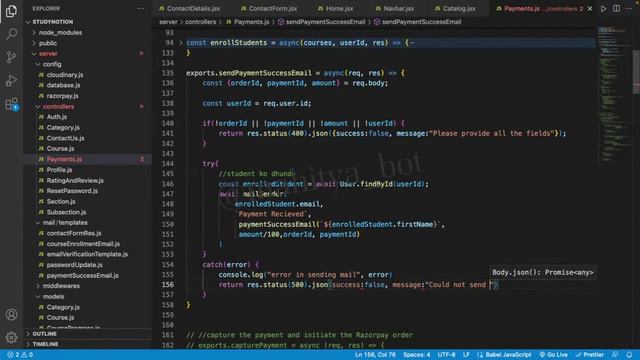Open cloudinary.js file
The width and height of the screenshot is (640, 360).
[88, 75]
